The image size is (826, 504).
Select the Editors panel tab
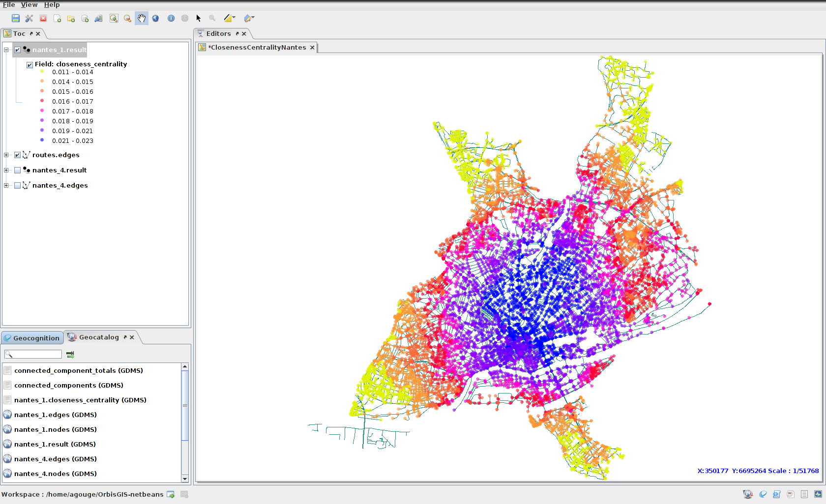tap(218, 33)
